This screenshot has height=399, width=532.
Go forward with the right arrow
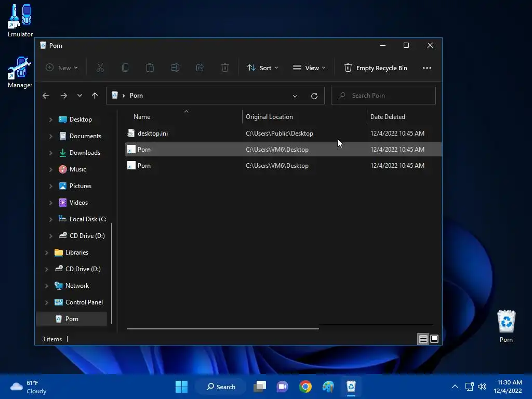(64, 96)
